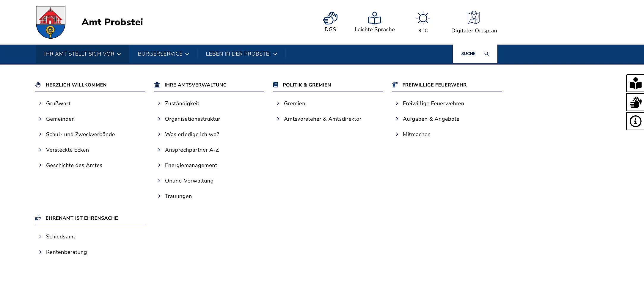Select the Ihre Amtsverwaltung section heading
Image resolution: width=644 pixels, height=283 pixels.
[195, 85]
